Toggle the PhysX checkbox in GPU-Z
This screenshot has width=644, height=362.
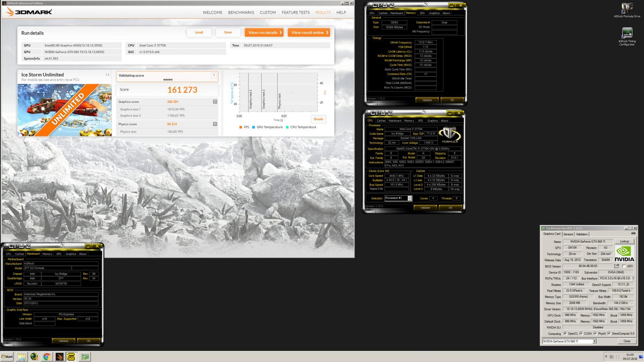(596, 334)
